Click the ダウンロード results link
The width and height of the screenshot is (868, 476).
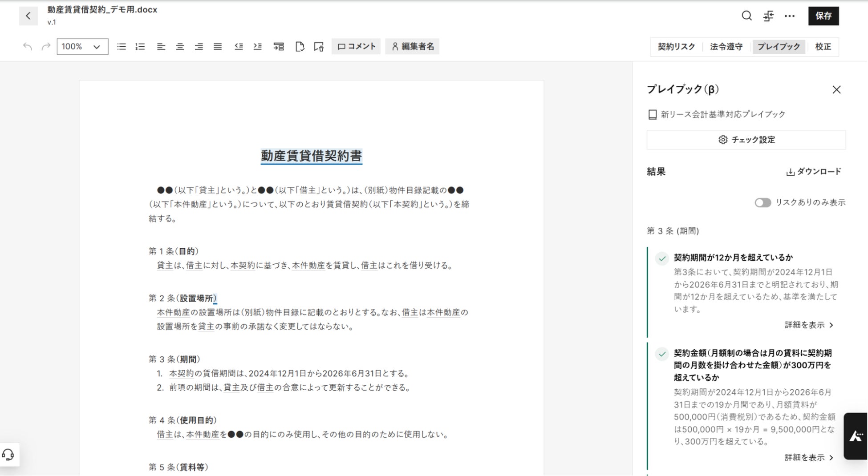click(814, 172)
